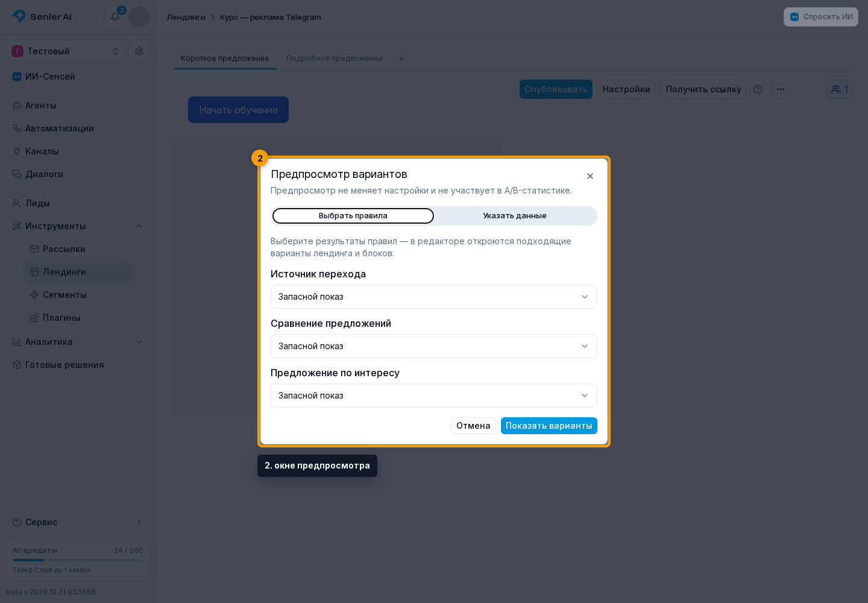Open the Предложение по интересу dropdown
The width and height of the screenshot is (868, 603).
(x=434, y=396)
